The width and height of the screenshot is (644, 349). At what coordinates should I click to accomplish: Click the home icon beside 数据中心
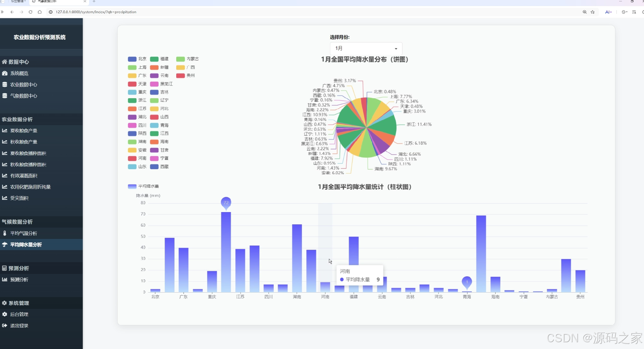coord(4,62)
